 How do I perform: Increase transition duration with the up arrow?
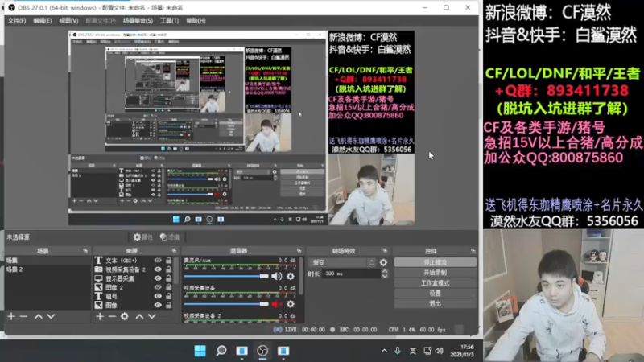point(385,271)
